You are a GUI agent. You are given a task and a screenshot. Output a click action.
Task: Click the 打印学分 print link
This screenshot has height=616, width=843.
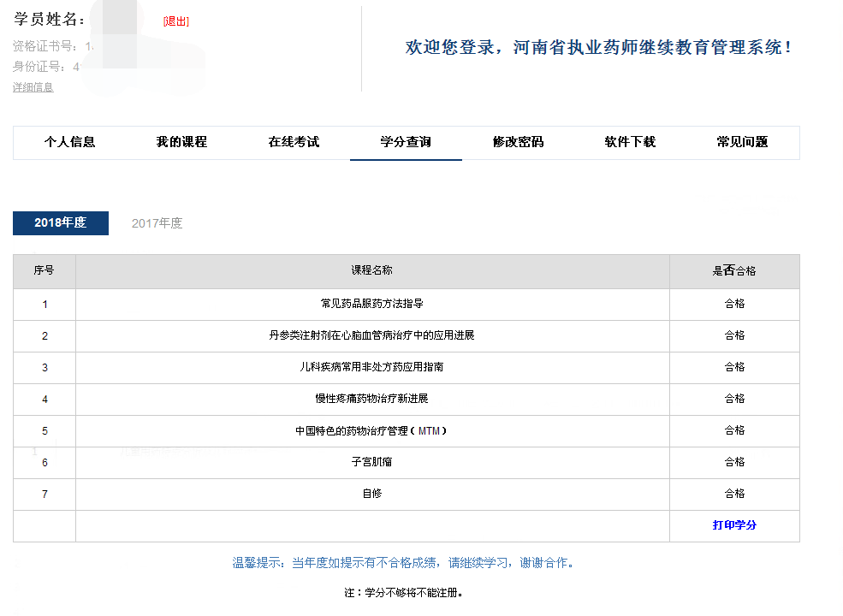[734, 525]
